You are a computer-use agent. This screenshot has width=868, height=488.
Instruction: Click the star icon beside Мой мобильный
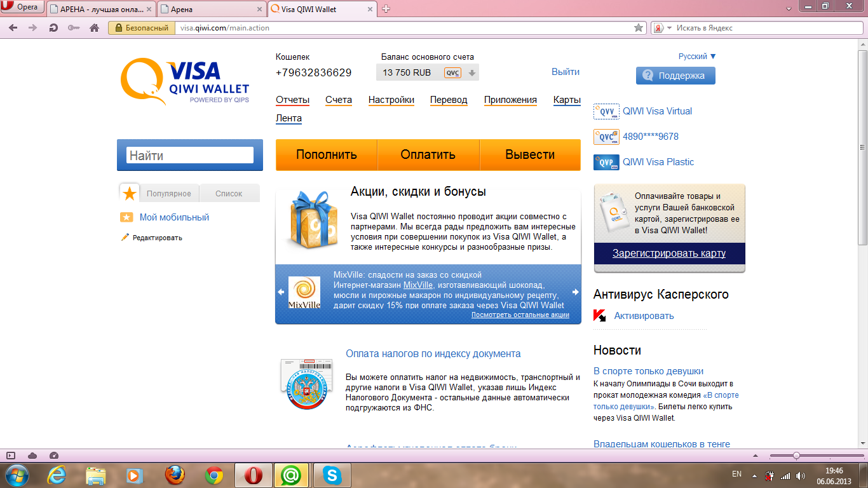click(x=126, y=217)
